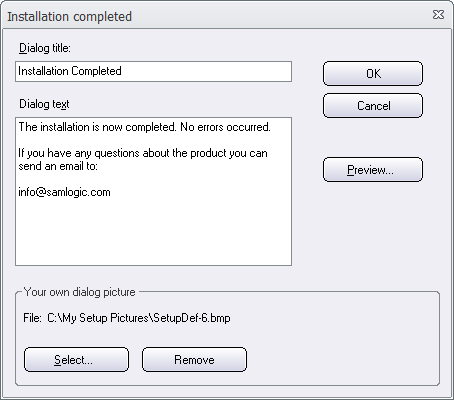
Task: Click 'The installation is now completed' text
Action: pos(97,127)
